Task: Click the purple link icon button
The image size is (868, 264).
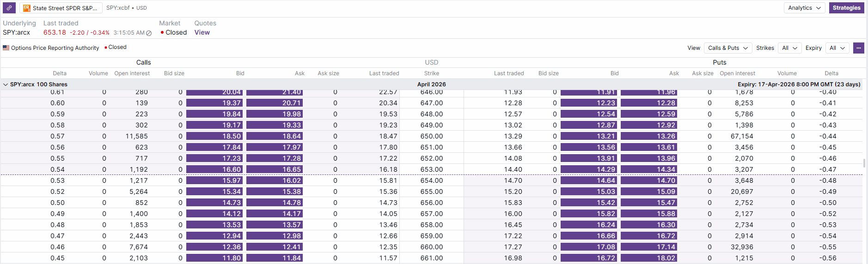Action: coord(9,8)
